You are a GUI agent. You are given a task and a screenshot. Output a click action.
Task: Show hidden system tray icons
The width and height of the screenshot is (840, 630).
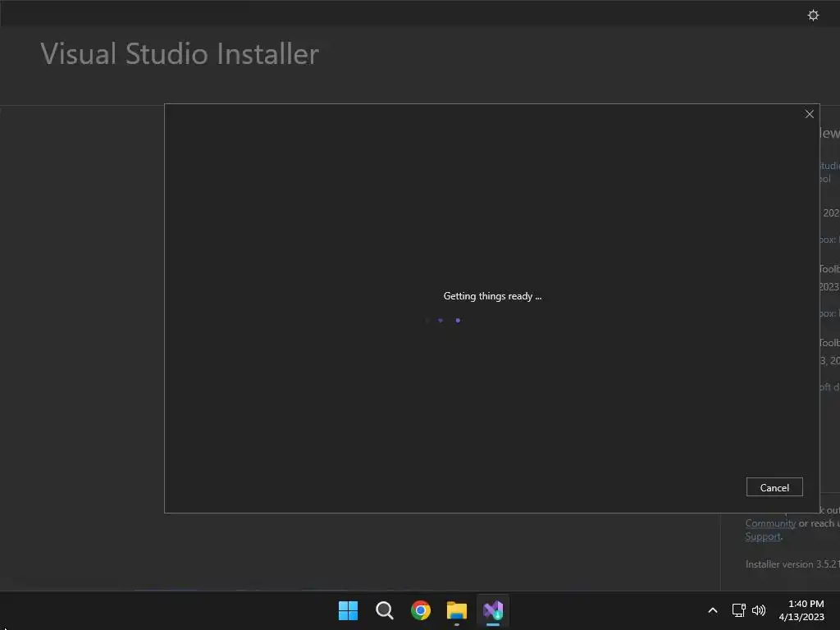pyautogui.click(x=713, y=610)
